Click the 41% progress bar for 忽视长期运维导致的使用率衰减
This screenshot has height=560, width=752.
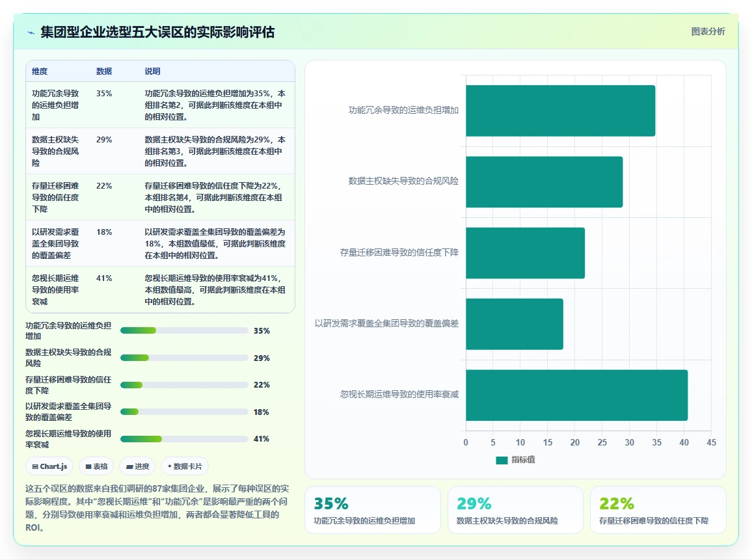click(x=184, y=438)
